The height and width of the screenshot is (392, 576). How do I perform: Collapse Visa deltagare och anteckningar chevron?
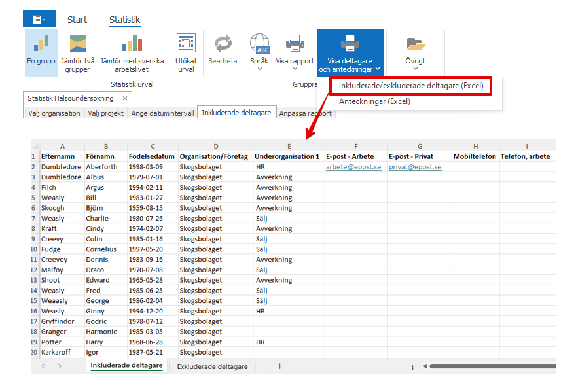coord(378,69)
